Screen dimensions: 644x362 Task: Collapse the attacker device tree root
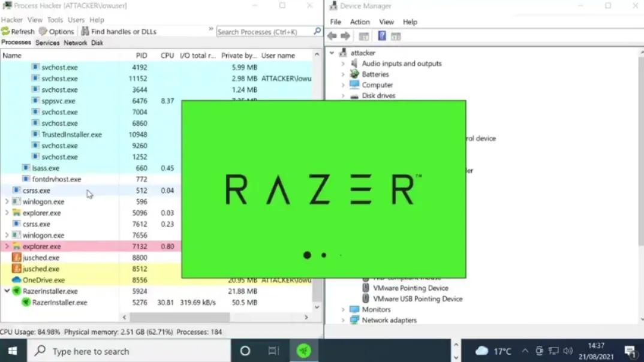(x=332, y=53)
